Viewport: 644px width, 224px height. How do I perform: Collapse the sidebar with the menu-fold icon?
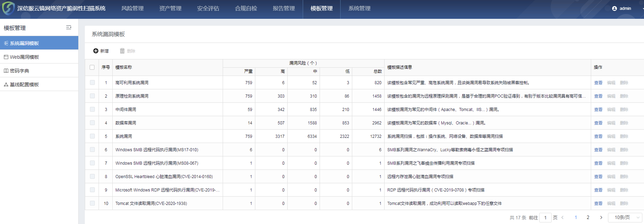click(x=68, y=28)
